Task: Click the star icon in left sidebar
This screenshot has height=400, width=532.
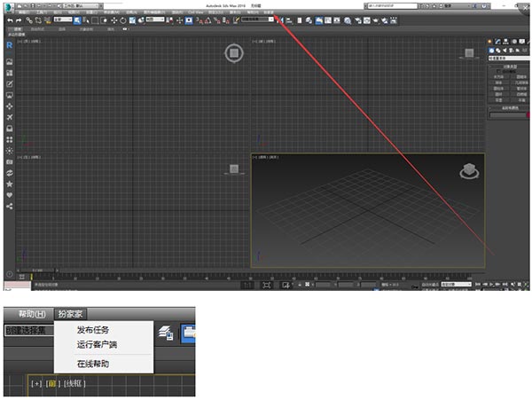Action: click(x=10, y=184)
